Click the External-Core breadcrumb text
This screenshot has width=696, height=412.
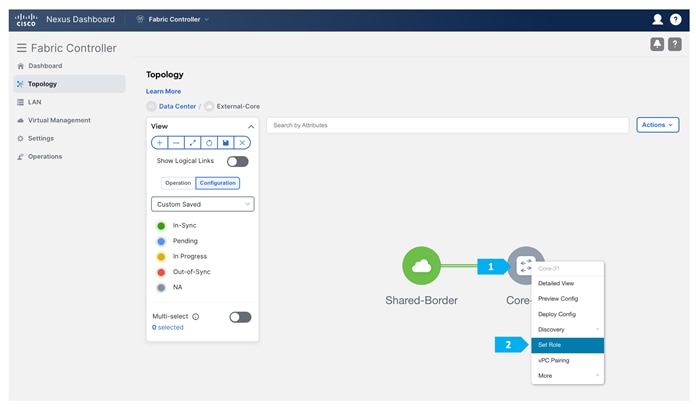[x=238, y=107]
